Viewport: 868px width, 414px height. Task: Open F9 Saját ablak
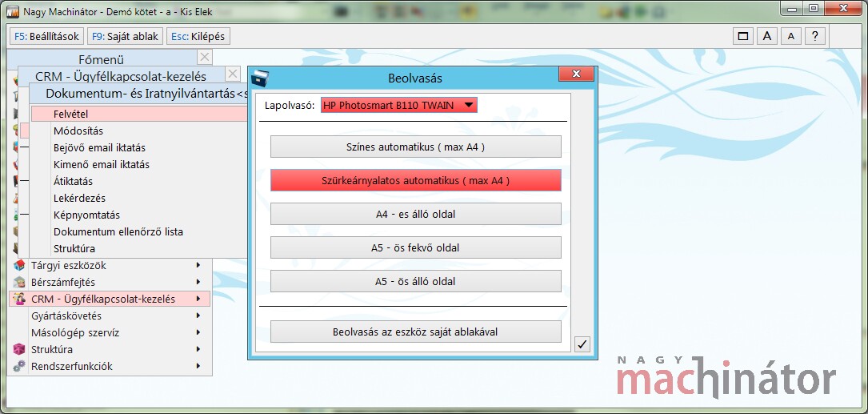[125, 37]
